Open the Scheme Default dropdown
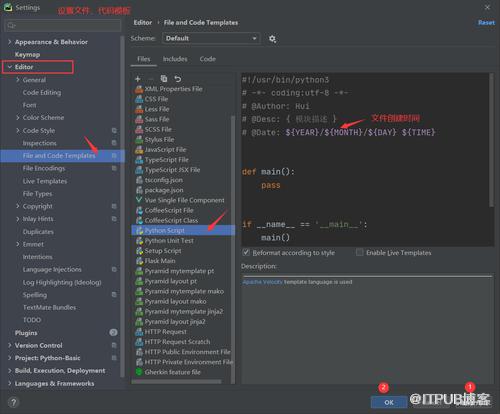 click(211, 38)
